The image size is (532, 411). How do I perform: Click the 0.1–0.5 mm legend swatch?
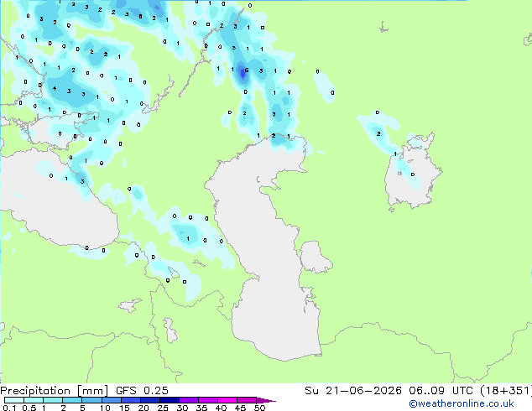[14, 400]
